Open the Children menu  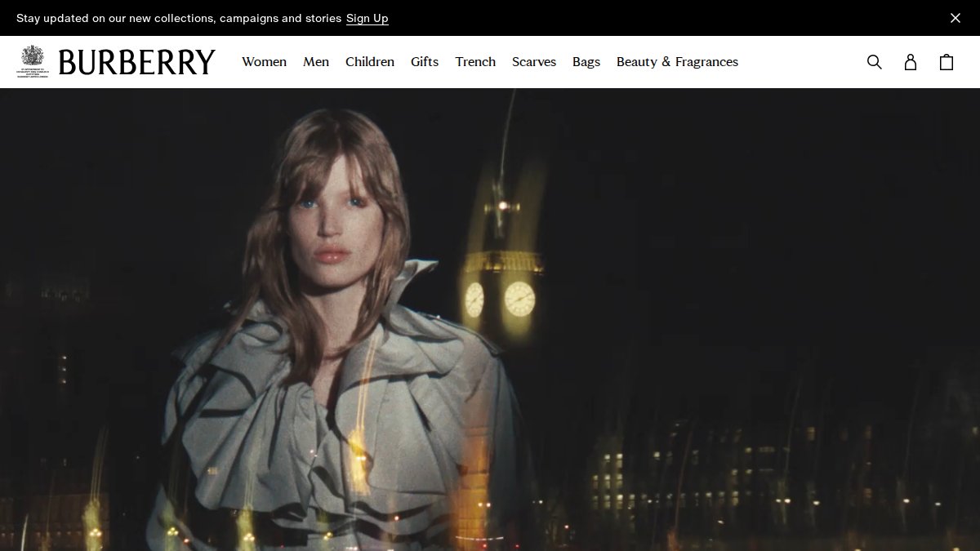(x=370, y=62)
